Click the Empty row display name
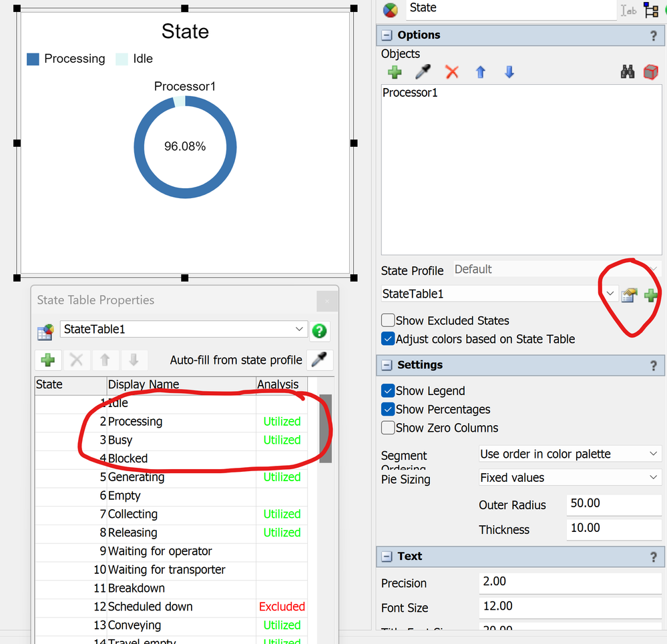The width and height of the screenshot is (667, 644). pyautogui.click(x=181, y=496)
